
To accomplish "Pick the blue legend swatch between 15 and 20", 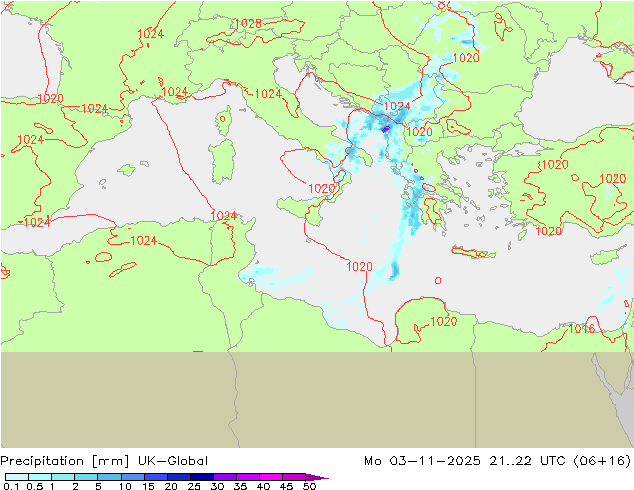I will tap(156, 477).
